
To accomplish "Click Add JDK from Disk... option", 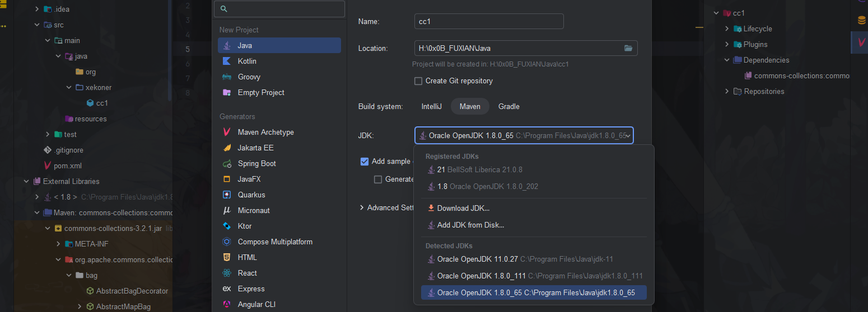I will tap(534, 225).
